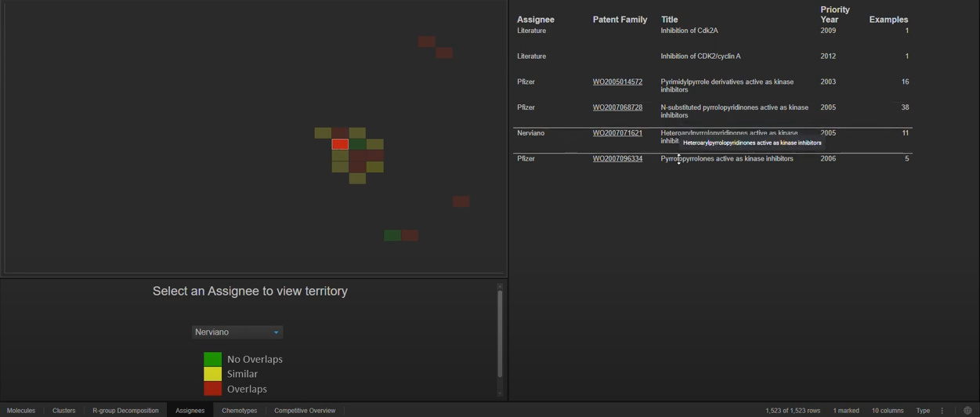Open patent link WO2007071621
The image size is (980, 417).
pos(617,133)
